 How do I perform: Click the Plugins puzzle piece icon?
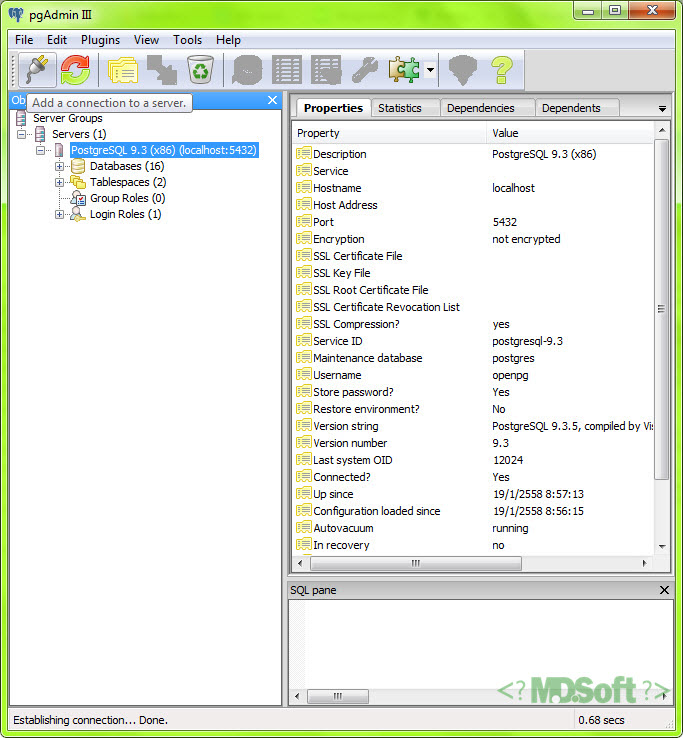pos(404,70)
